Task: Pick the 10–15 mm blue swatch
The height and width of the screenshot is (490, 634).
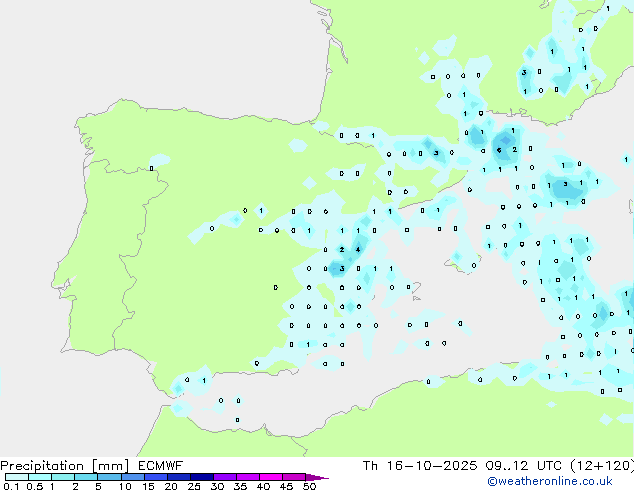Action: 132,477
